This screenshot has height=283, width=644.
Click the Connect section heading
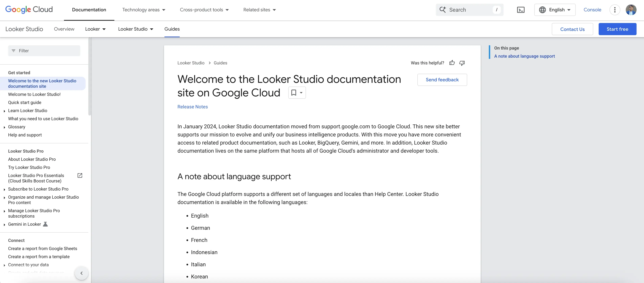(x=16, y=240)
